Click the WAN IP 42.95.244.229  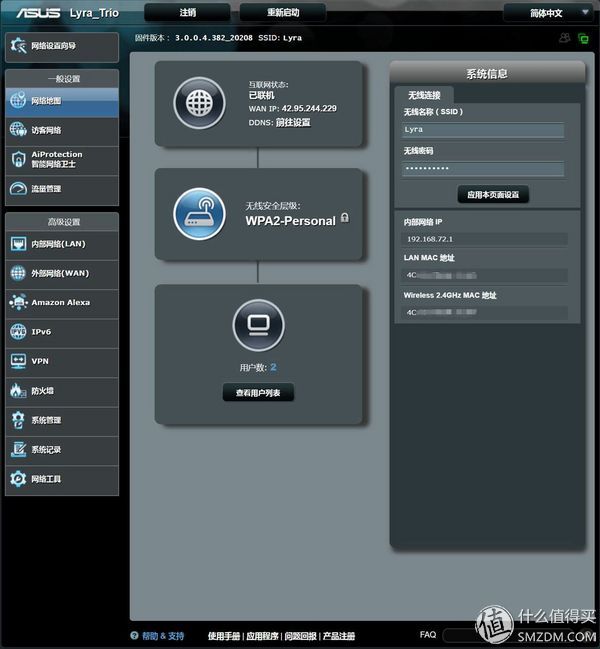[x=309, y=108]
